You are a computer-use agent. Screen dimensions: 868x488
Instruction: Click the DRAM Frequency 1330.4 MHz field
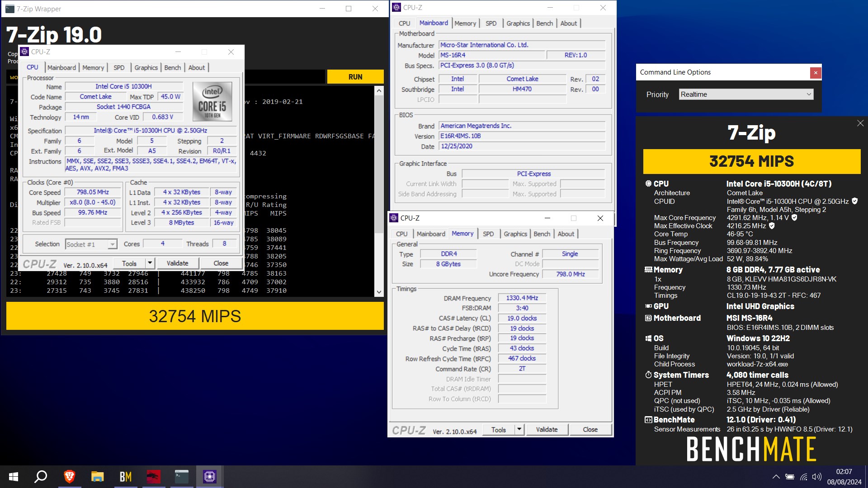coord(522,298)
